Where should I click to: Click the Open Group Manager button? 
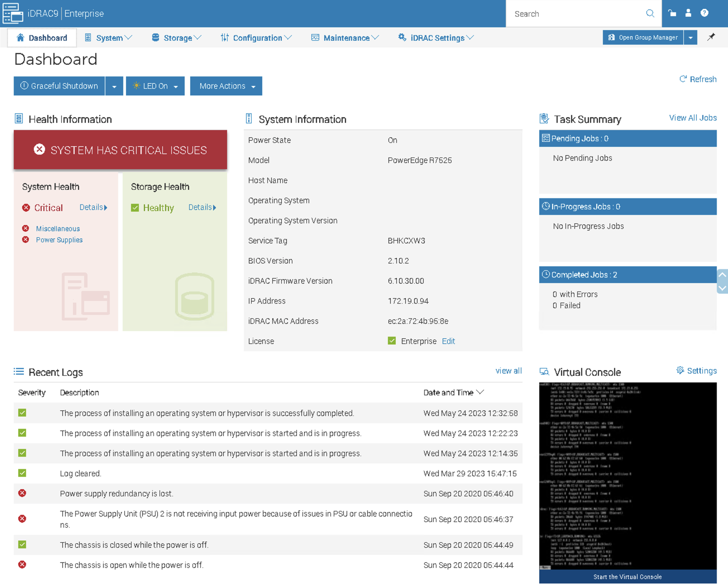point(643,37)
